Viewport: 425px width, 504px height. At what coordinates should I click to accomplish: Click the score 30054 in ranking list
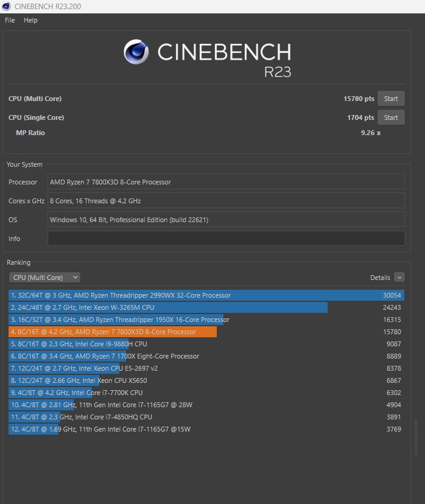click(392, 295)
